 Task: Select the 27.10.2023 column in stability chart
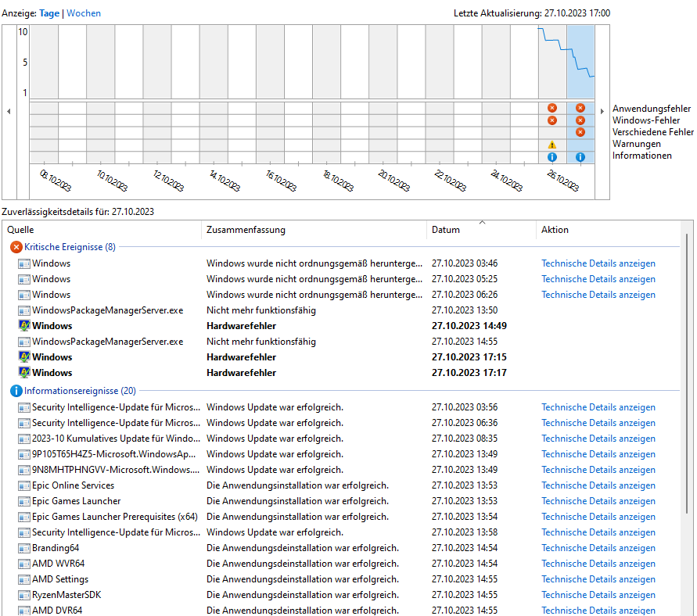point(580,63)
